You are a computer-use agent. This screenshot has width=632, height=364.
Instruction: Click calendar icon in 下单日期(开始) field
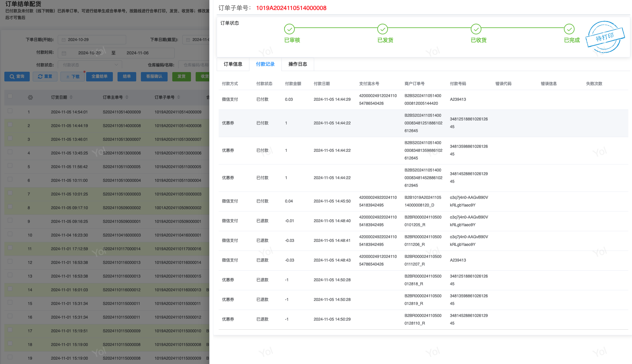[63, 40]
